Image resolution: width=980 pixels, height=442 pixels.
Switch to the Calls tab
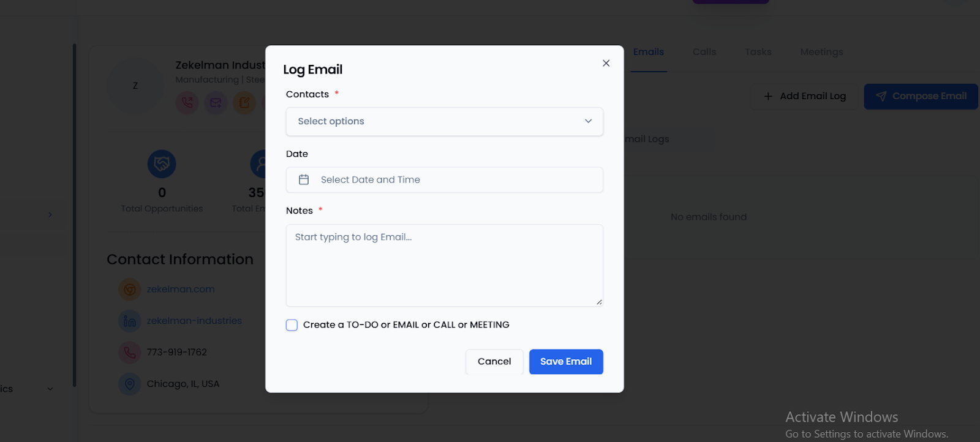coord(704,52)
